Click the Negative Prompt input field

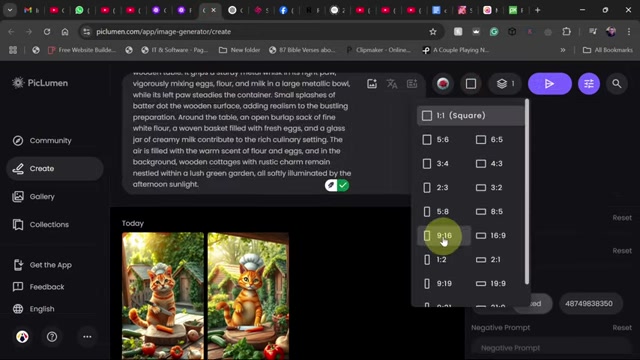551,348
